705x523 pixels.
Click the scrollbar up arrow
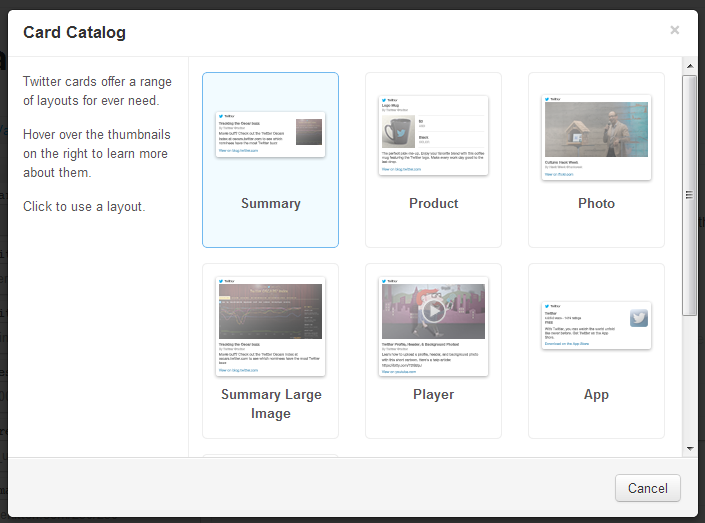690,66
